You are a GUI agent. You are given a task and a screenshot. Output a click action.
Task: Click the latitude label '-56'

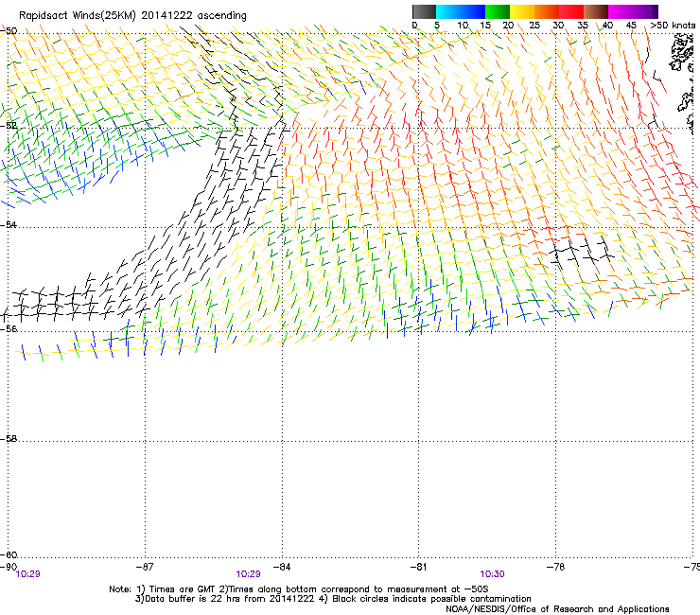coord(9,328)
